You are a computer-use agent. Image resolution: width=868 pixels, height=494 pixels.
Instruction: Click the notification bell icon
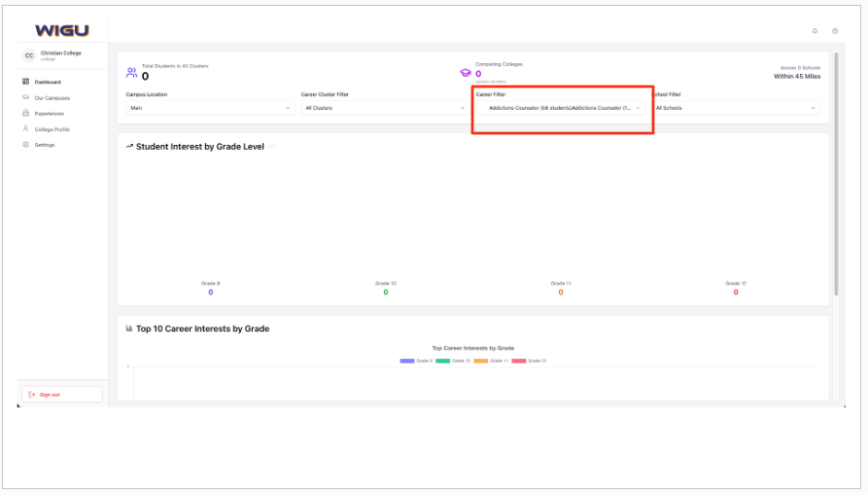click(815, 31)
